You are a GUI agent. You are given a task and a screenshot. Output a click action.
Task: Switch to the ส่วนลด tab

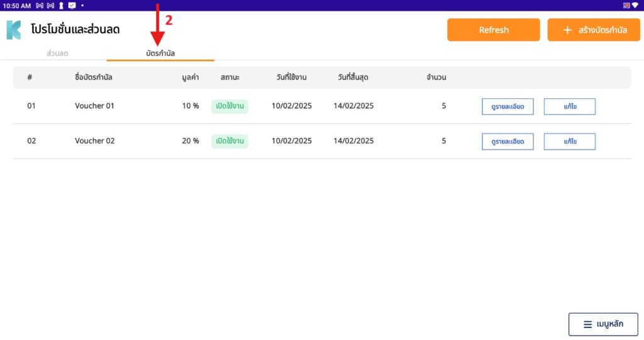57,54
